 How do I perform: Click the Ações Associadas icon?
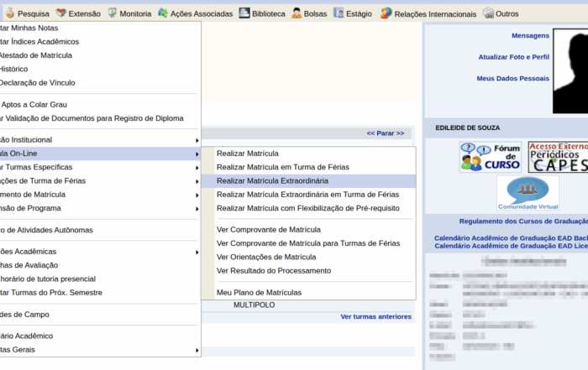162,13
